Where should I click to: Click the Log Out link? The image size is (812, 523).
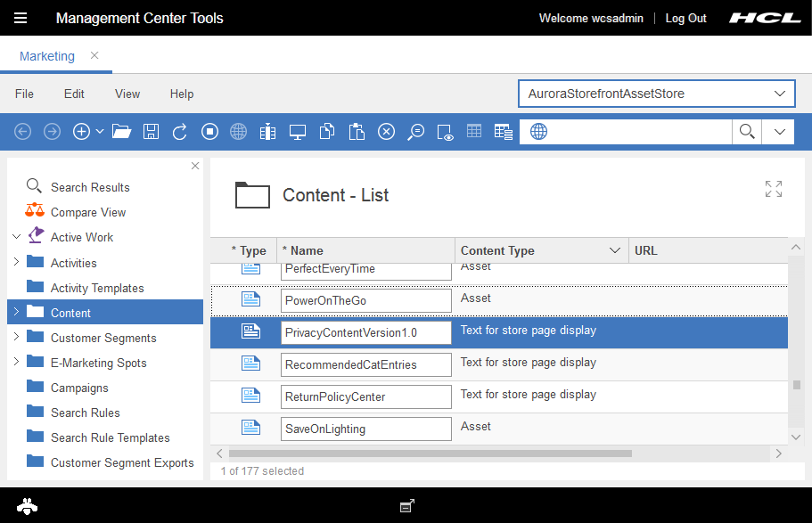[685, 18]
